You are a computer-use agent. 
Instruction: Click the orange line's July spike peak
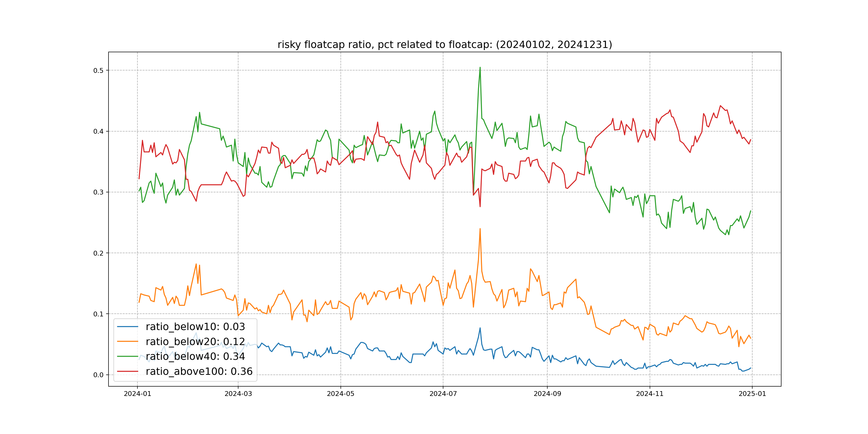pos(480,229)
